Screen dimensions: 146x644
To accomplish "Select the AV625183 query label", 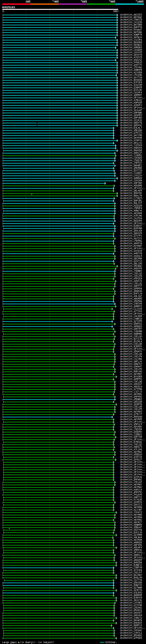I will pyautogui.click(x=8, y=7).
